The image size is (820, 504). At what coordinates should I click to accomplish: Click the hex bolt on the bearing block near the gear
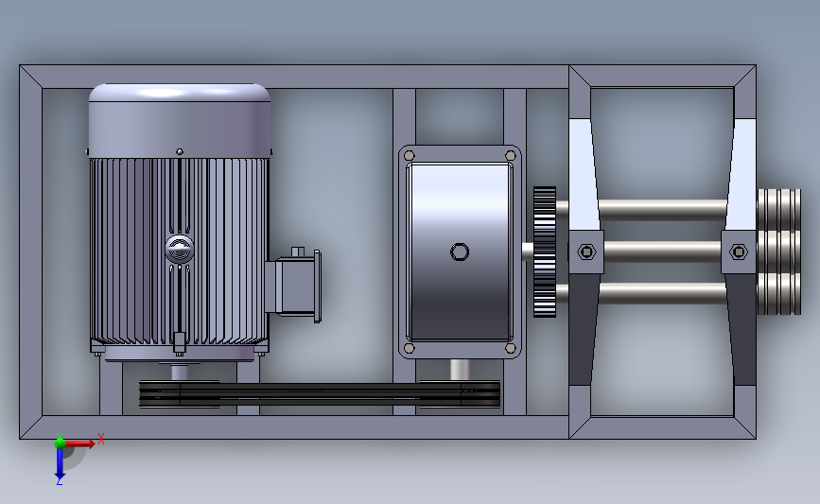click(x=586, y=252)
